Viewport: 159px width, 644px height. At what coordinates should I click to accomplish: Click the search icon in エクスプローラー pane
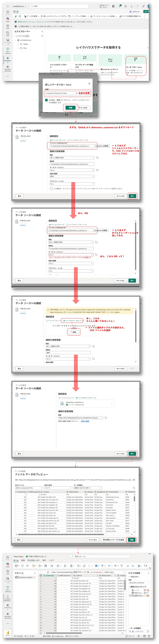tap(42, 36)
